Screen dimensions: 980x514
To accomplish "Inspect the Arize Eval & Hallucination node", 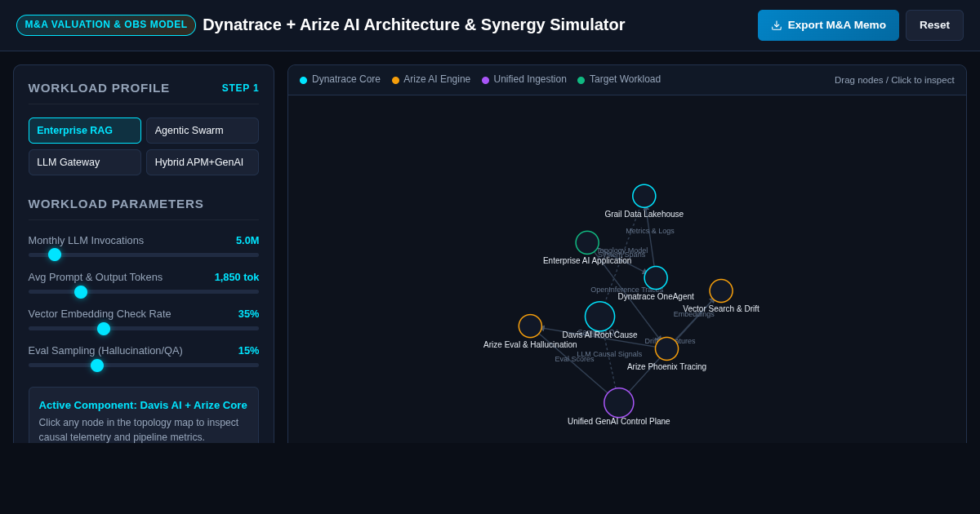I will point(530,326).
